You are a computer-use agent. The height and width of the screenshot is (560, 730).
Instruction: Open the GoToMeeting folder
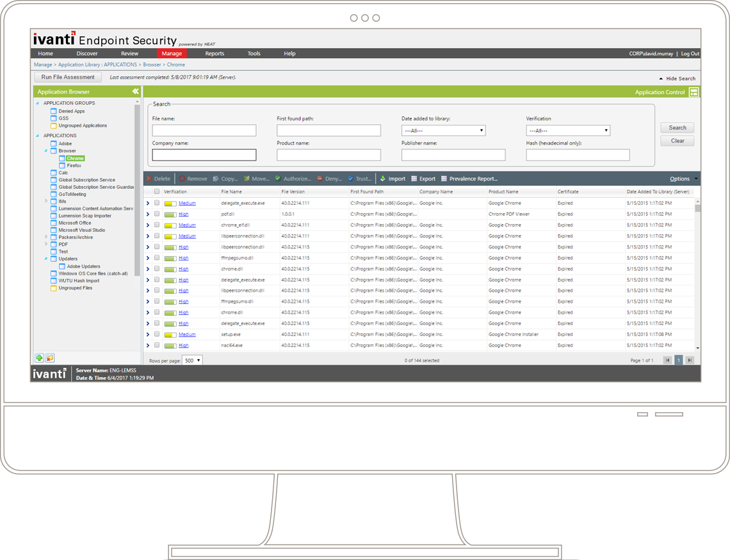[x=69, y=195]
